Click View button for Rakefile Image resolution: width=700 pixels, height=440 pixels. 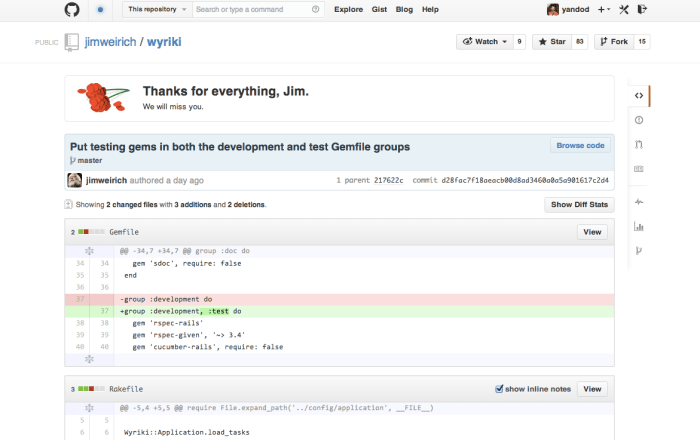click(592, 389)
